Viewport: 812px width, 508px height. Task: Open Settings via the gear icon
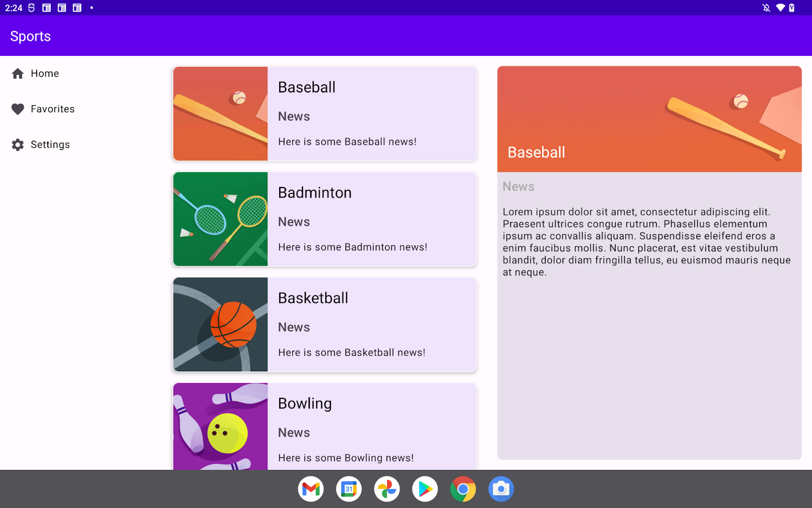18,144
